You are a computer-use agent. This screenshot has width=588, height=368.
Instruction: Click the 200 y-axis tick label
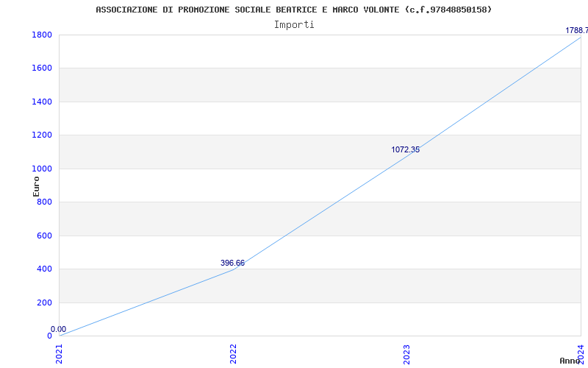[45, 302]
